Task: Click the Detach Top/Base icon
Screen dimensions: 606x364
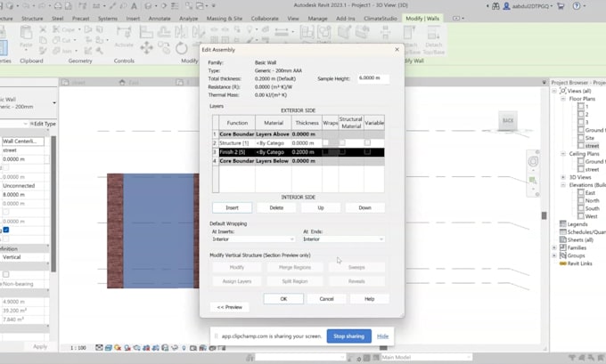Action: [433, 33]
